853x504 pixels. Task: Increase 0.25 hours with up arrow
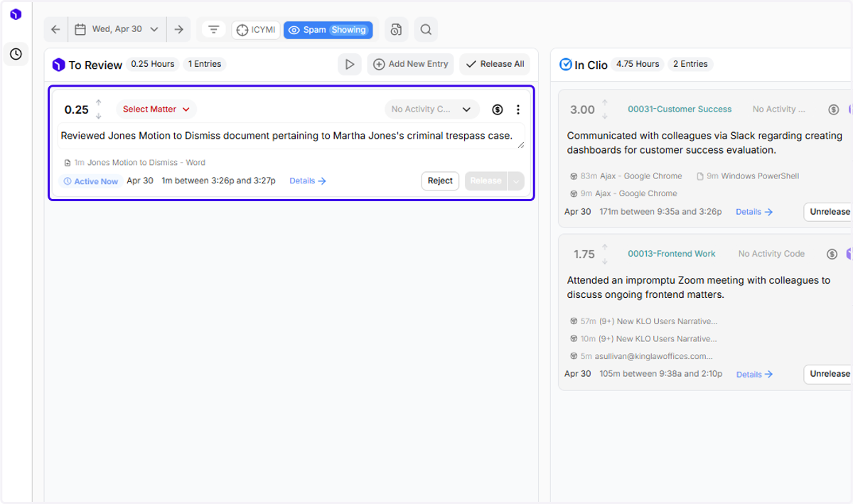point(99,103)
